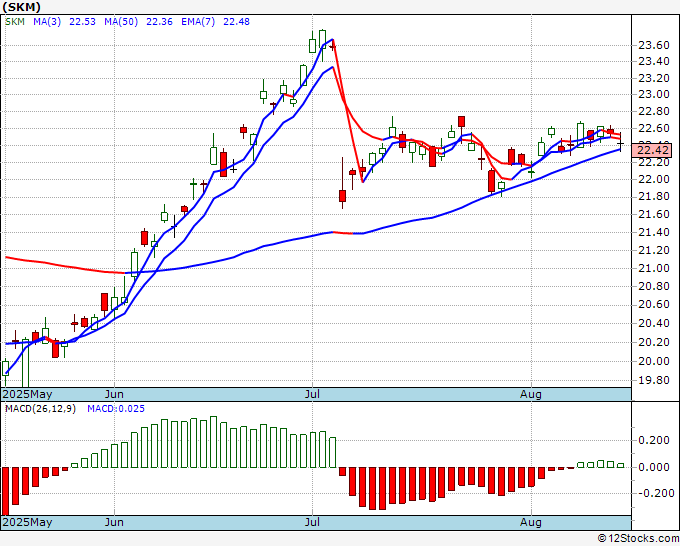Click Jun on price chart date axis

point(114,394)
